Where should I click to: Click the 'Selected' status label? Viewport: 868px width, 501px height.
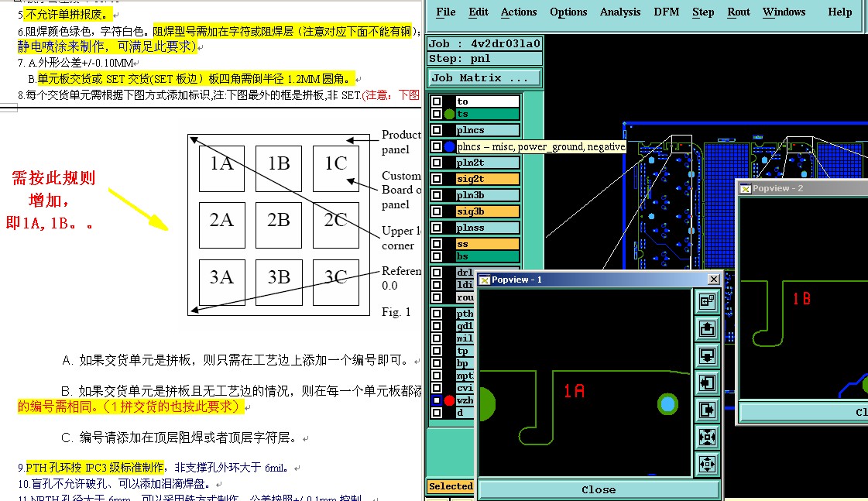(451, 486)
